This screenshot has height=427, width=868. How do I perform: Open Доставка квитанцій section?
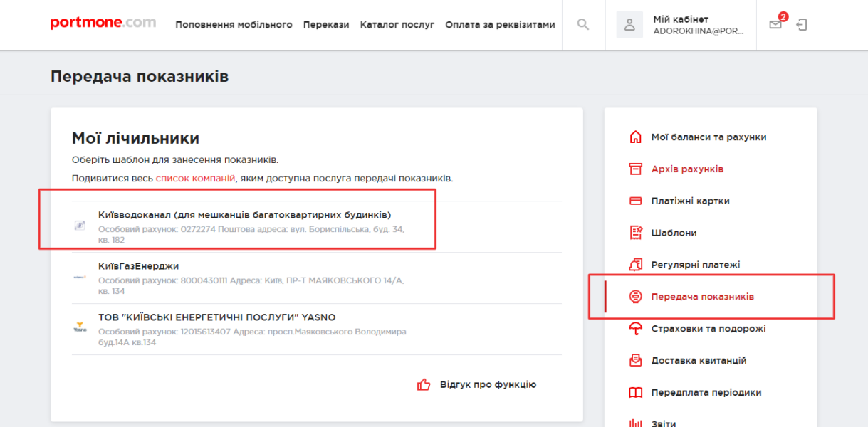click(x=699, y=361)
